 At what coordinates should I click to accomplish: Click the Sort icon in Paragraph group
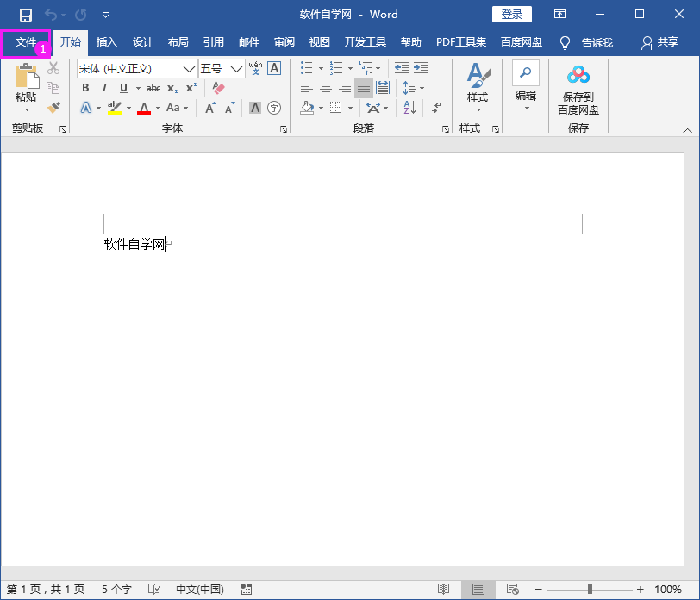coord(409,108)
